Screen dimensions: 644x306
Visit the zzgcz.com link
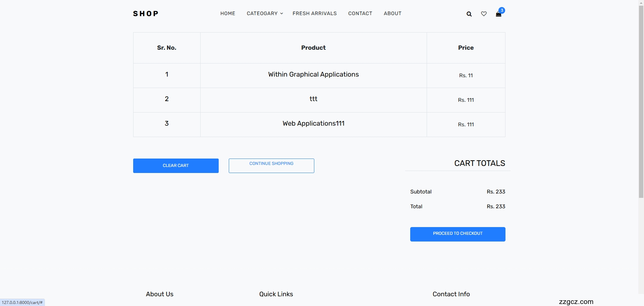[576, 302]
